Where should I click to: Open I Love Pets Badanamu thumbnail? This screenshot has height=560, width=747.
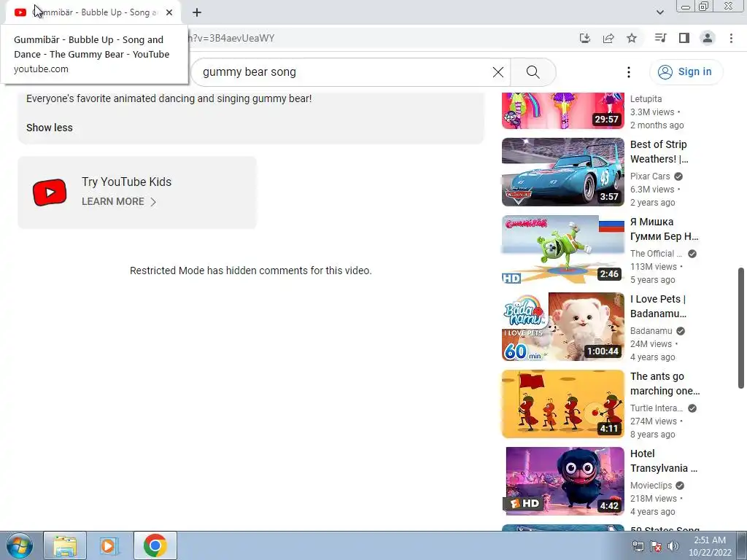[x=562, y=327]
